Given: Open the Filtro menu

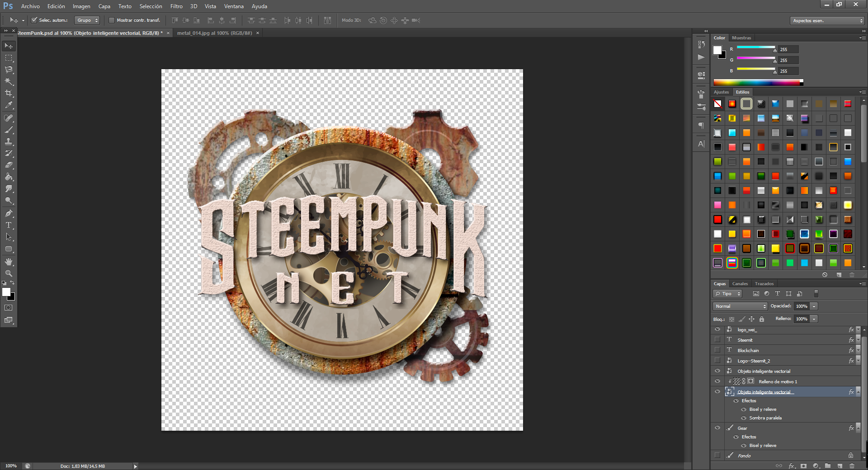Looking at the screenshot, I should coord(176,6).
